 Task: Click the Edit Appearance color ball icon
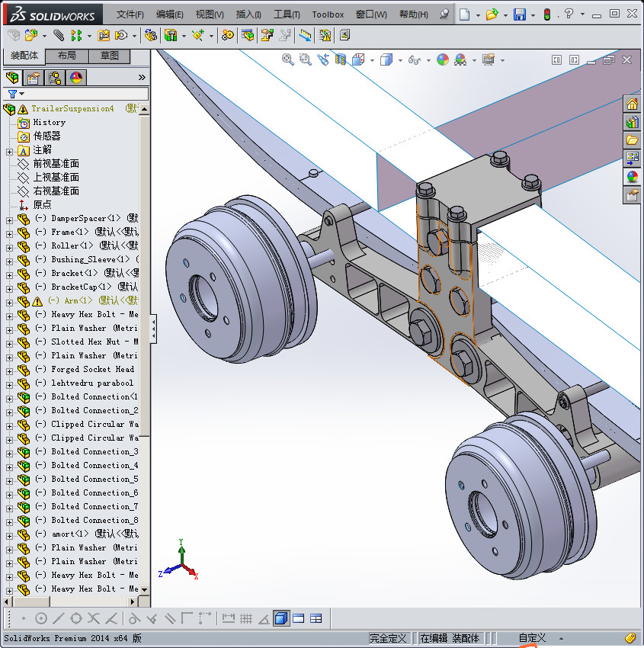(x=442, y=60)
